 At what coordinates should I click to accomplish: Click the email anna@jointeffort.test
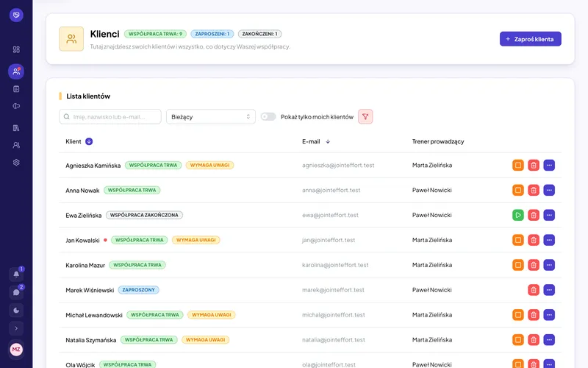coord(331,191)
